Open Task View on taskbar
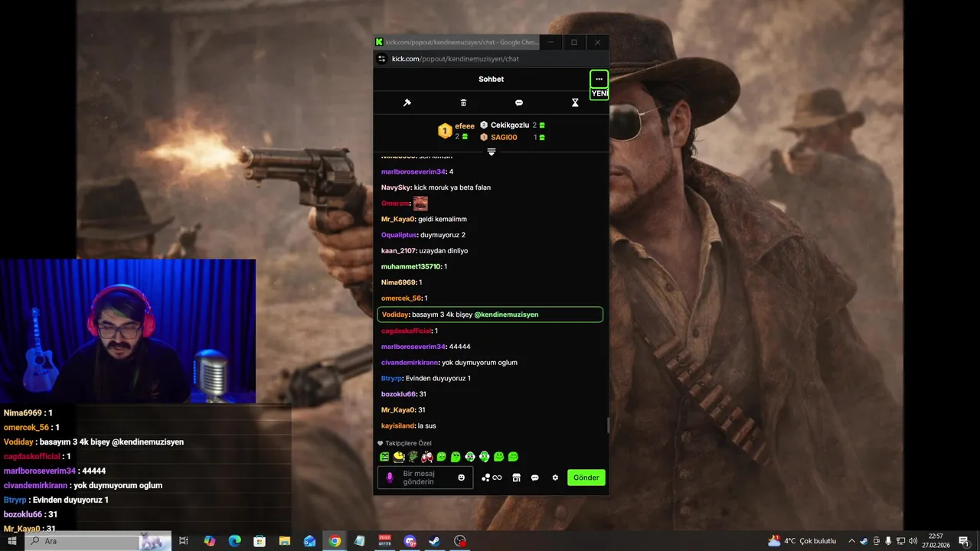 (184, 541)
